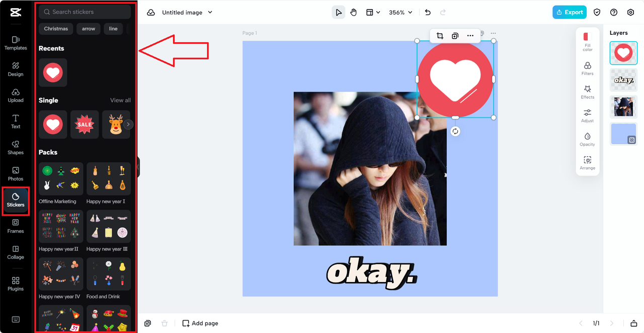644x333 pixels.
Task: Open the Effects panel
Action: pos(587,92)
